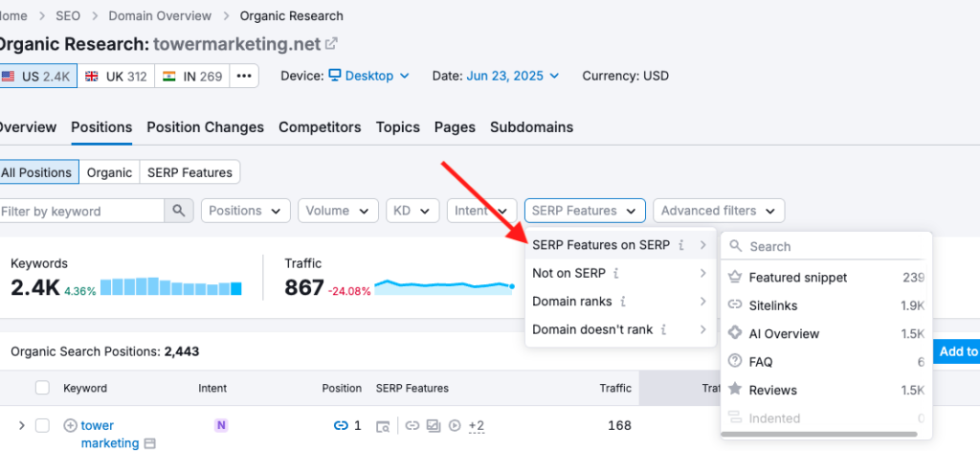
Task: Switch to the Position Changes tab
Action: click(x=205, y=127)
